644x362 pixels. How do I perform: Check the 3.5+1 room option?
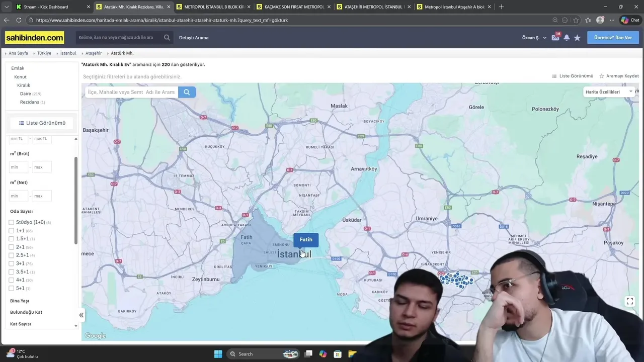(12, 272)
